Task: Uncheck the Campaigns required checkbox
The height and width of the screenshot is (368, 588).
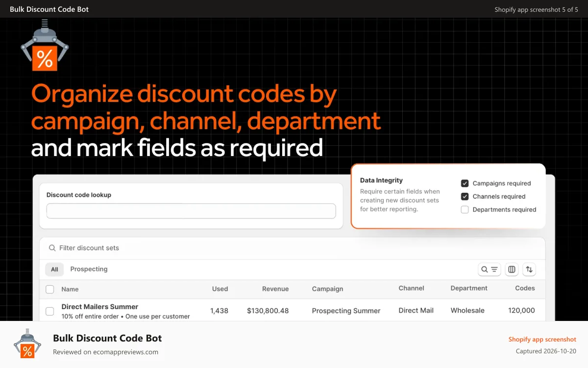Action: click(465, 184)
